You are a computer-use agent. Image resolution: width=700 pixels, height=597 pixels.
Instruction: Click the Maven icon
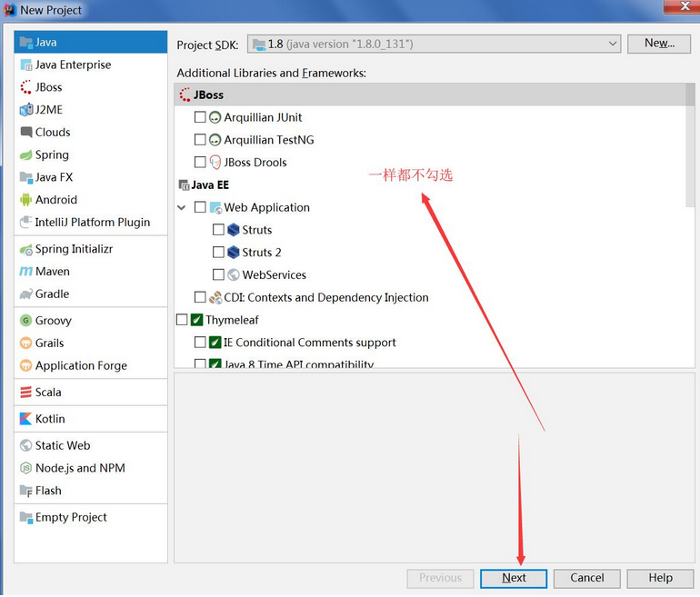26,272
